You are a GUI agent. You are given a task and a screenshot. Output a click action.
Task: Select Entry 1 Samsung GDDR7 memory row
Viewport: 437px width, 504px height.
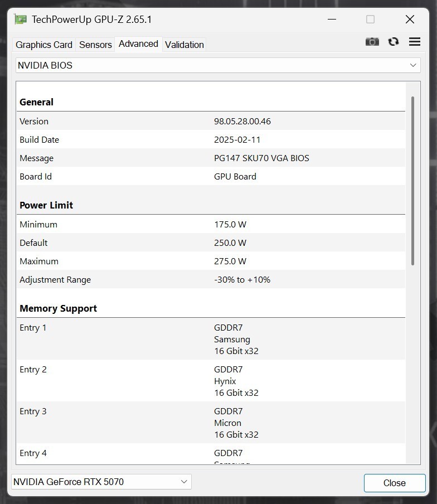[217, 339]
